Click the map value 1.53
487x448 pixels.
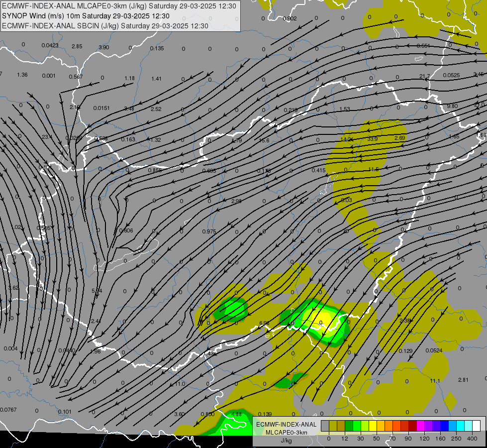point(345,109)
